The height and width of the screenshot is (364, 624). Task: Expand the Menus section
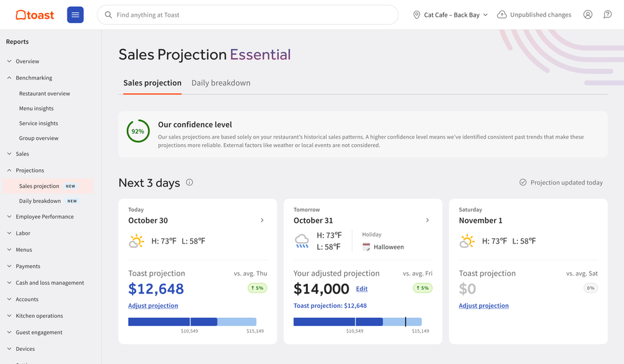pos(19,250)
